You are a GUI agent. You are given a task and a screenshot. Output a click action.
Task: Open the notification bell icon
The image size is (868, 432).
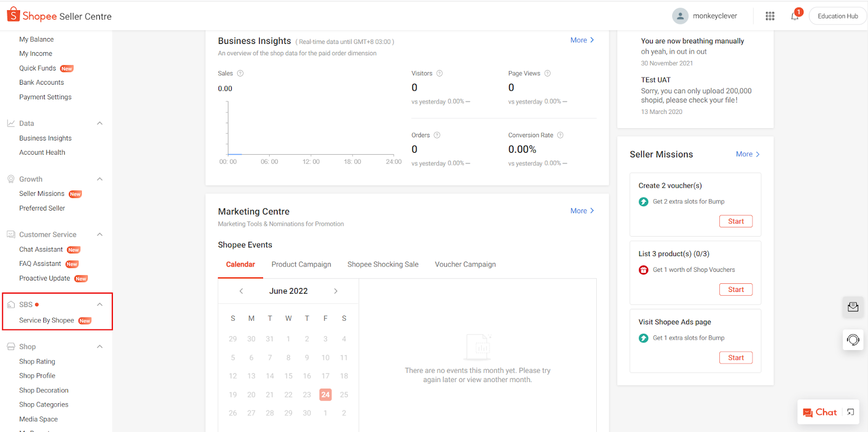(794, 16)
